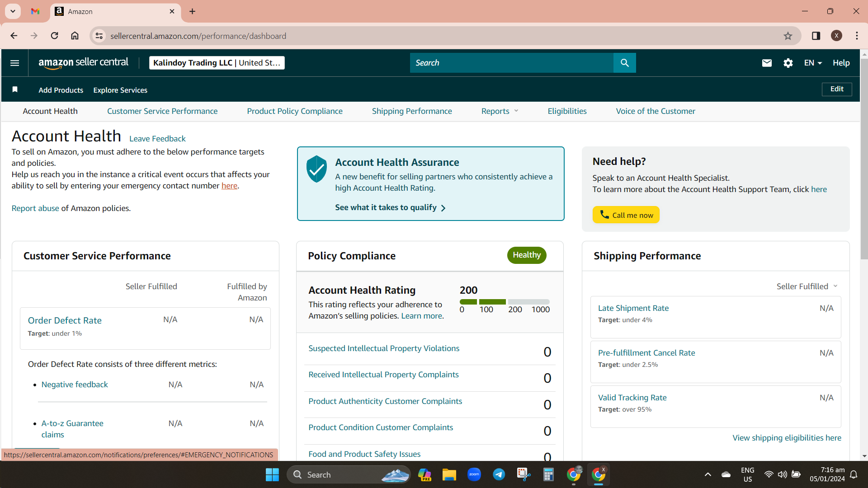Viewport: 868px width, 488px height.
Task: Click into the Seller Central search field
Action: (512, 63)
